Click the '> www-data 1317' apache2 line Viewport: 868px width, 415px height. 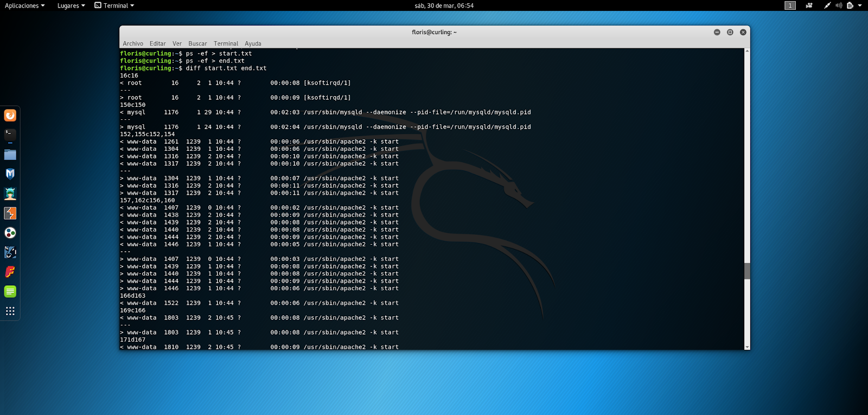(x=259, y=193)
